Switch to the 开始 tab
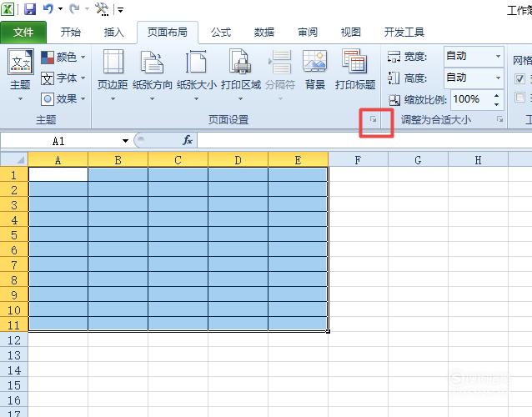 (71, 33)
